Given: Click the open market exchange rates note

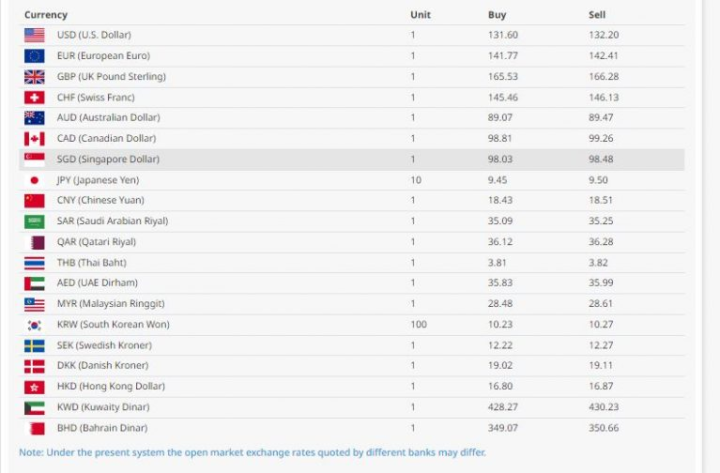Looking at the screenshot, I should (x=252, y=452).
